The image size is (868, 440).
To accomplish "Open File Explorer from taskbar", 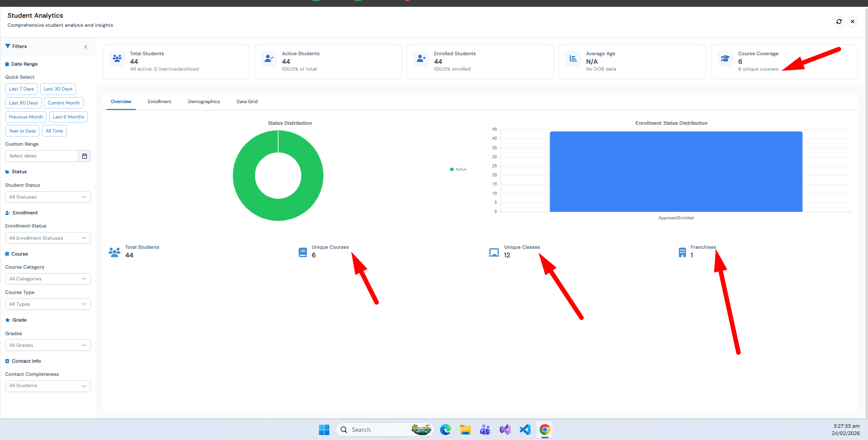I will [x=465, y=430].
